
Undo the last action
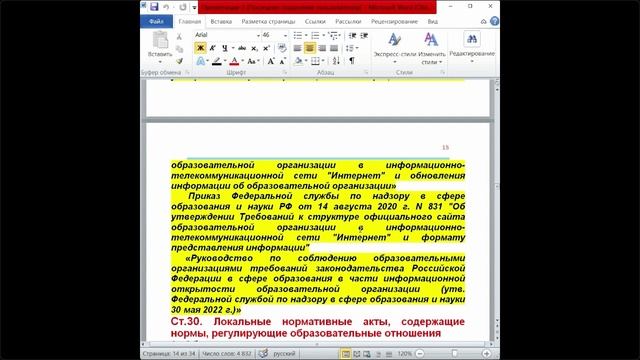pyautogui.click(x=166, y=7)
